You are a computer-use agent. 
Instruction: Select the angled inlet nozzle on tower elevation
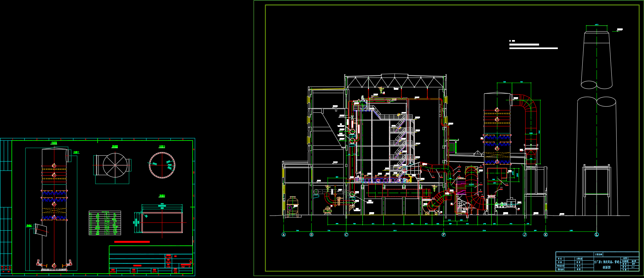[x=40, y=230]
